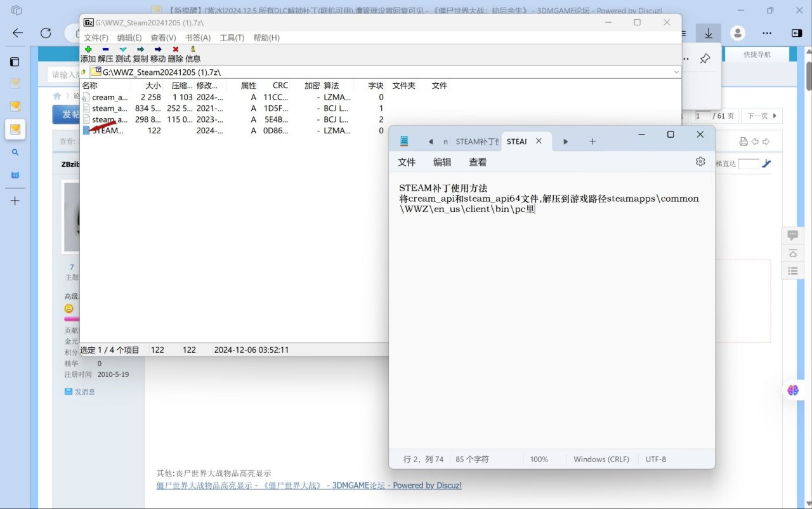
Task: Expand the 7-Zip path dropdown arrow
Action: (x=676, y=72)
